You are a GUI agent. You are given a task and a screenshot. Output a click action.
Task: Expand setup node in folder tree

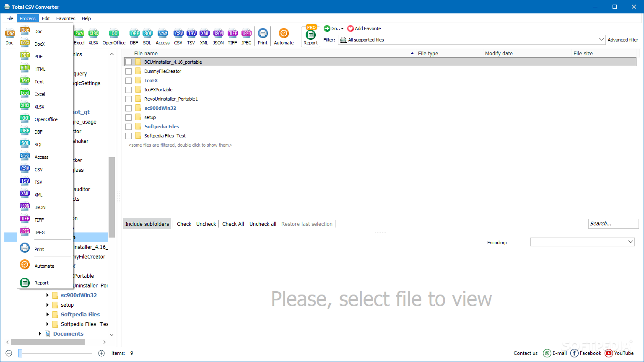[47, 305]
